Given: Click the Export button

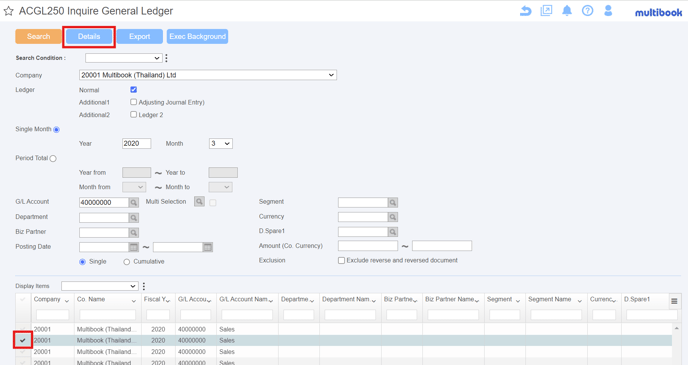Looking at the screenshot, I should pyautogui.click(x=140, y=36).
